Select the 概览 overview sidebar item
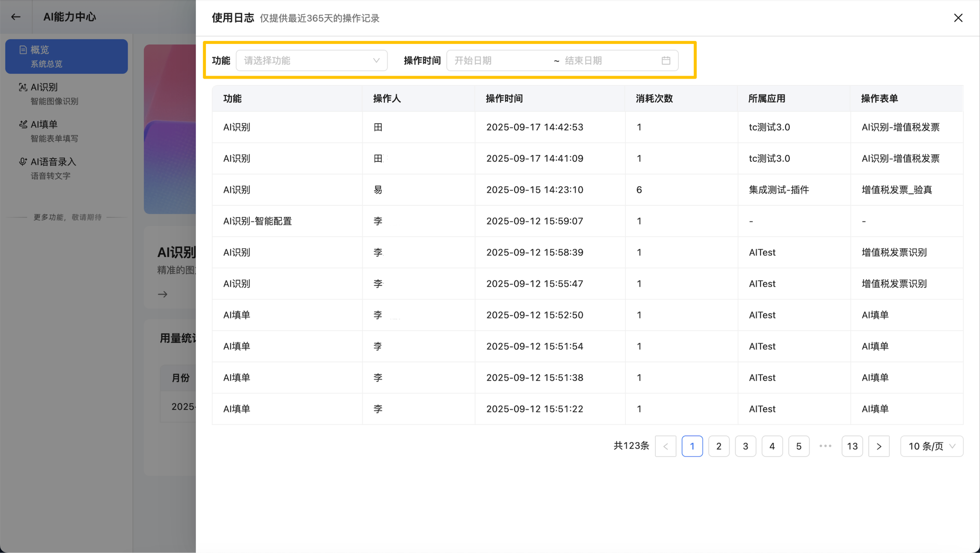 point(66,56)
